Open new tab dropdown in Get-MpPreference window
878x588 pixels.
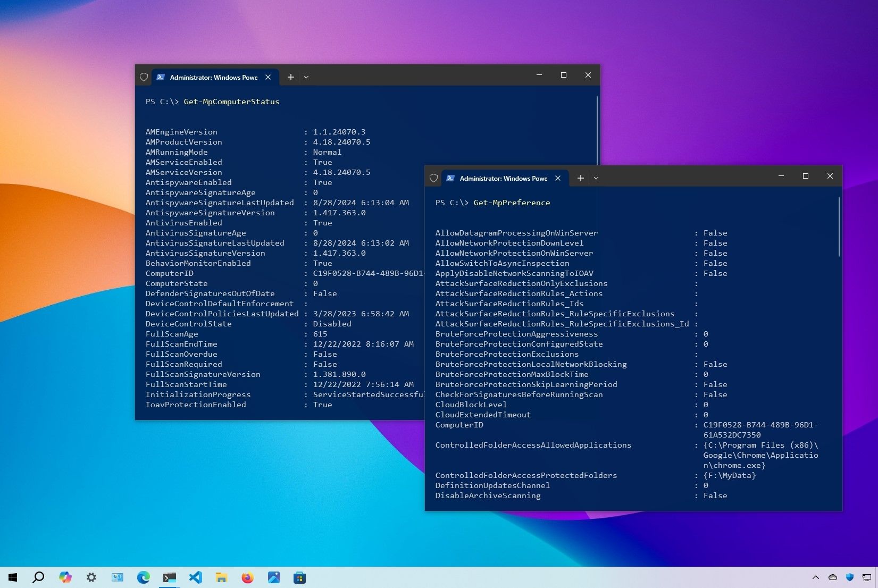tap(596, 178)
